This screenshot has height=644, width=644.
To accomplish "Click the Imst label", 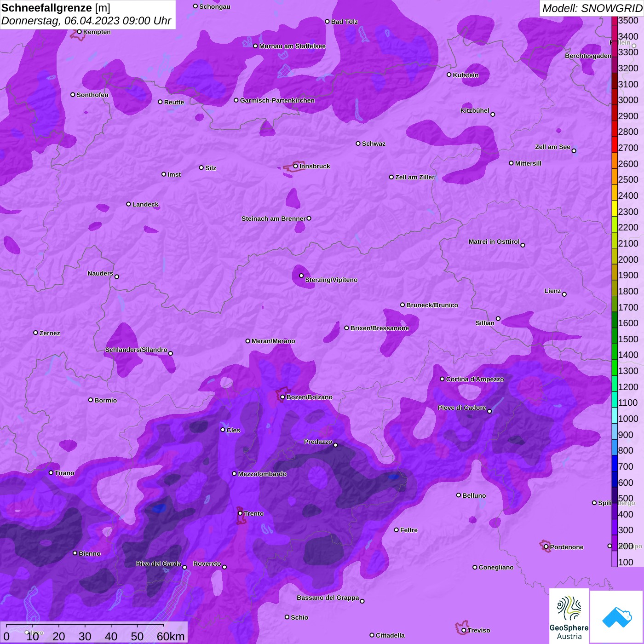I will 174,174.
